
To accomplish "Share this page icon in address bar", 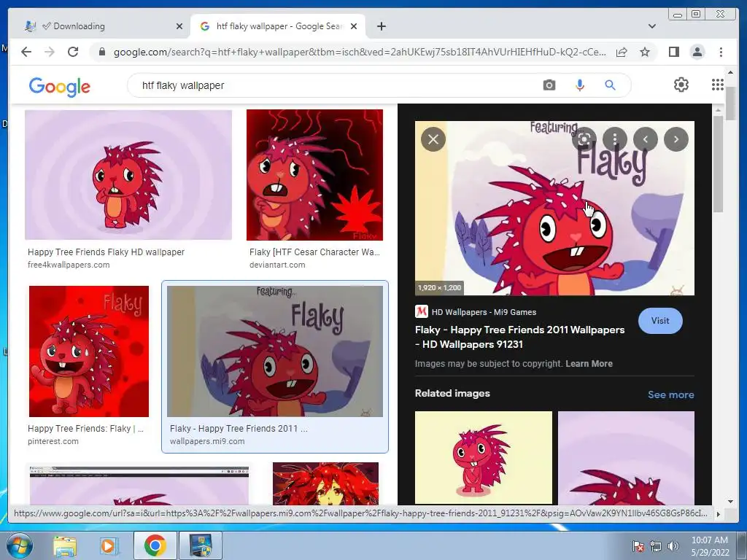I will (x=622, y=52).
